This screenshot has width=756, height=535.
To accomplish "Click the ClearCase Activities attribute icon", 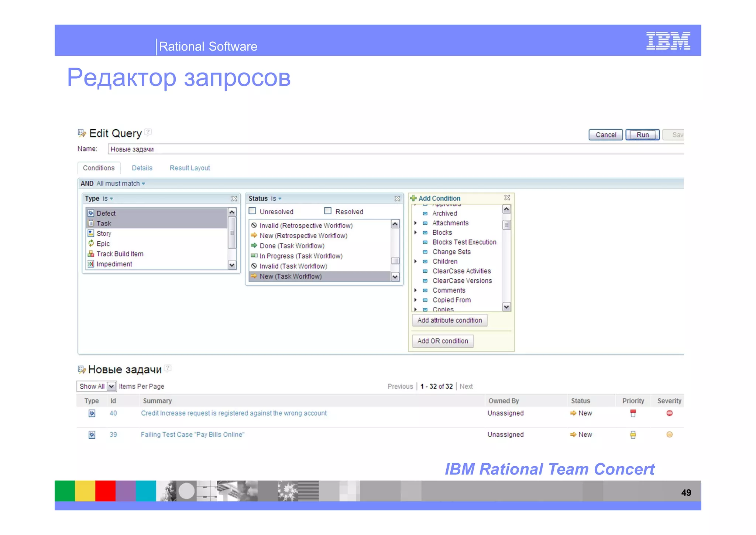I will (x=425, y=271).
